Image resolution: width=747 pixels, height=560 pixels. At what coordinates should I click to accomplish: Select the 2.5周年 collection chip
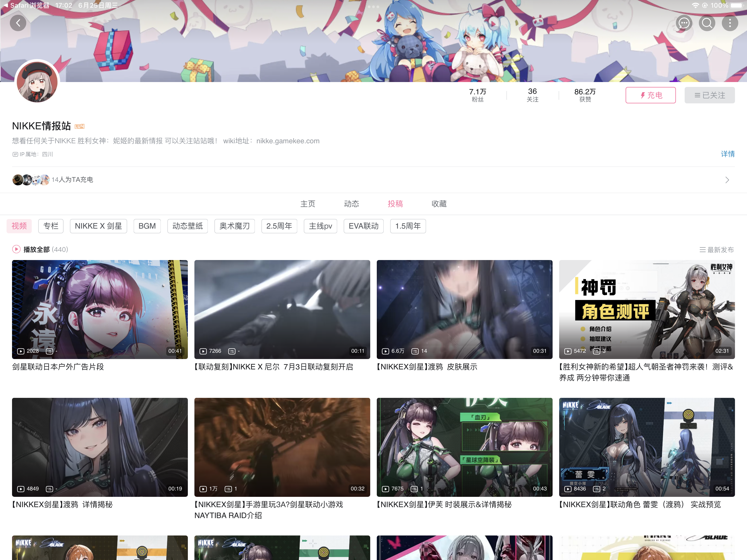279,226
